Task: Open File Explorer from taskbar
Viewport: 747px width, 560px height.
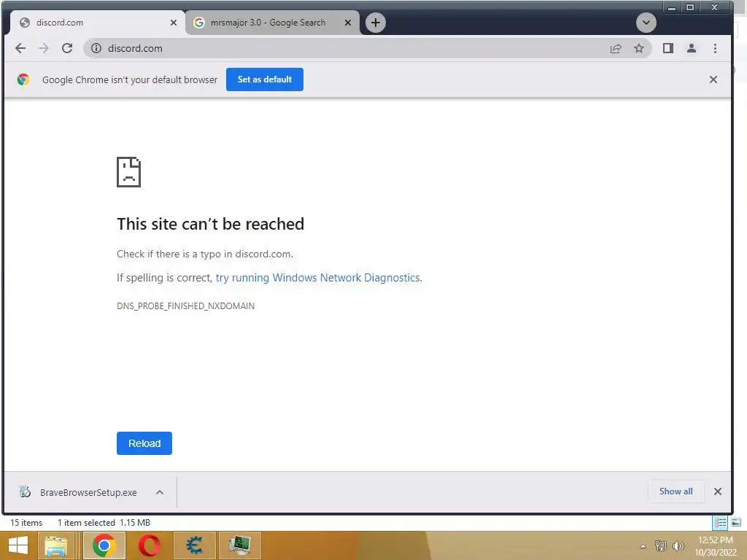Action: [x=56, y=545]
